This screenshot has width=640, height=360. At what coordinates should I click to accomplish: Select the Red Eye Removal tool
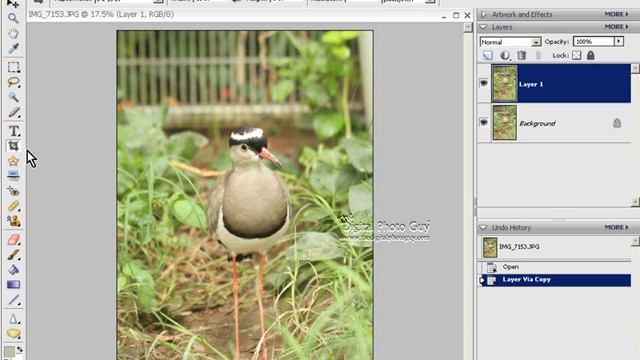click(13, 191)
